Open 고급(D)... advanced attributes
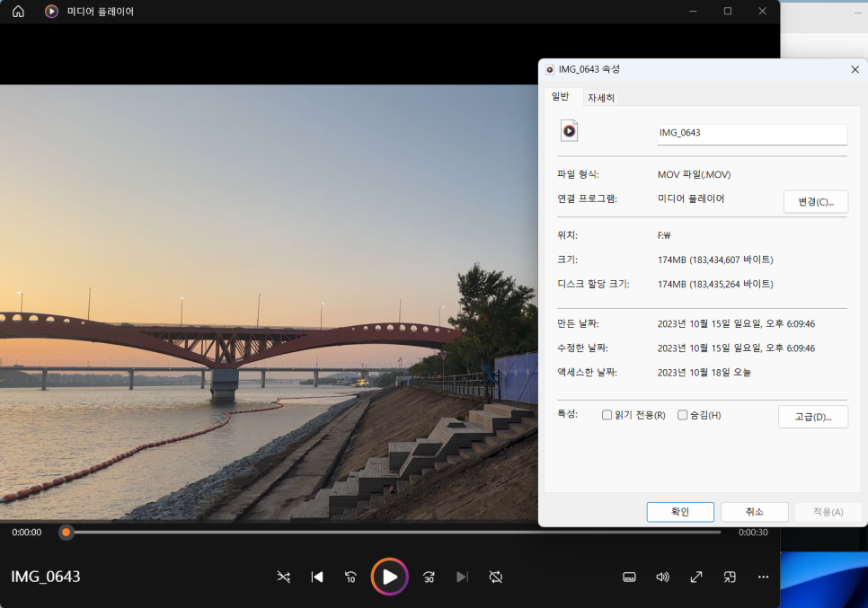The width and height of the screenshot is (868, 608). [812, 417]
